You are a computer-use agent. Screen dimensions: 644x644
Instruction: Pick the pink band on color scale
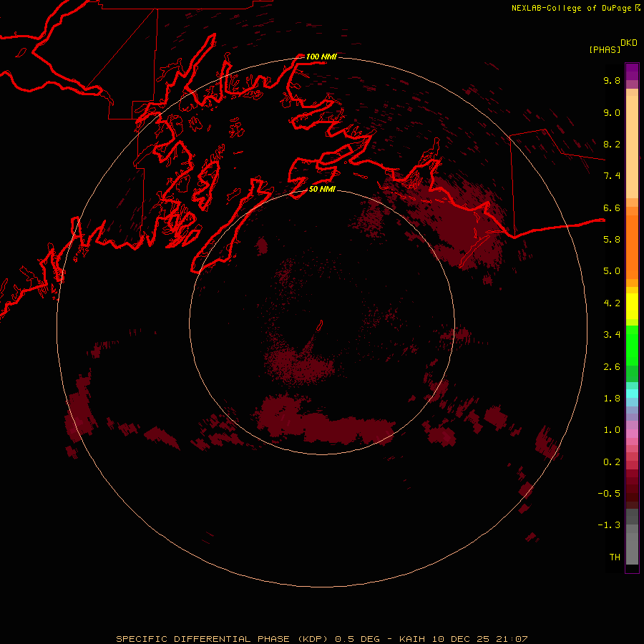632,434
